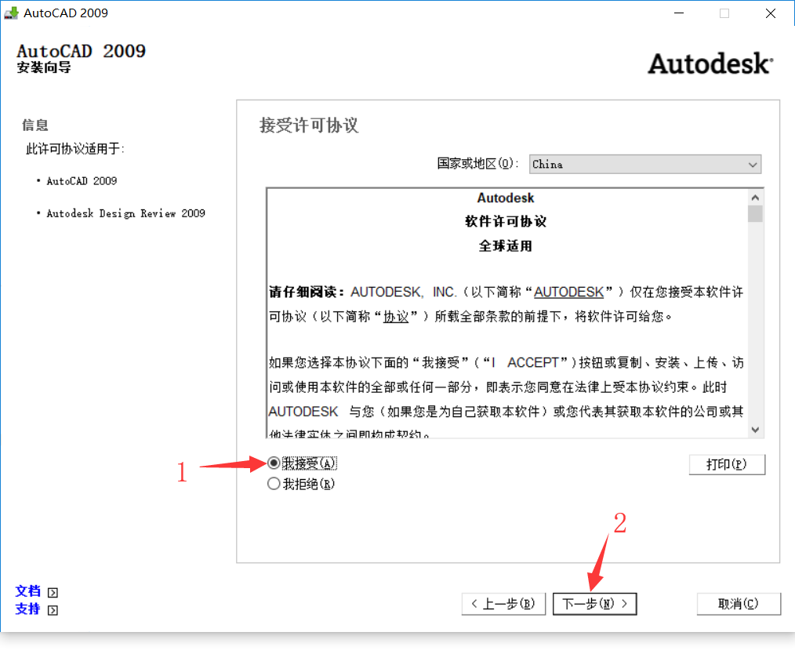This screenshot has width=795, height=672.
Task: Click the license scrollbar down arrow
Action: pyautogui.click(x=755, y=430)
